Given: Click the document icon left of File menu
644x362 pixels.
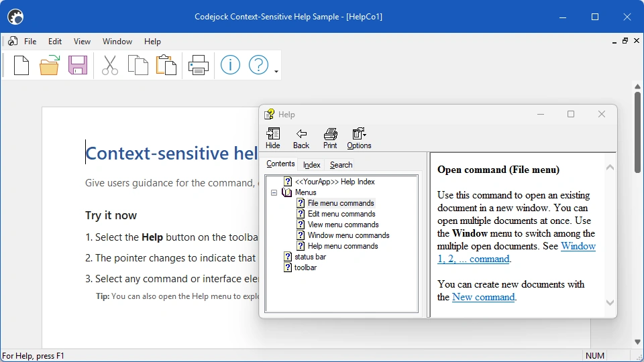Looking at the screenshot, I should (x=13, y=41).
